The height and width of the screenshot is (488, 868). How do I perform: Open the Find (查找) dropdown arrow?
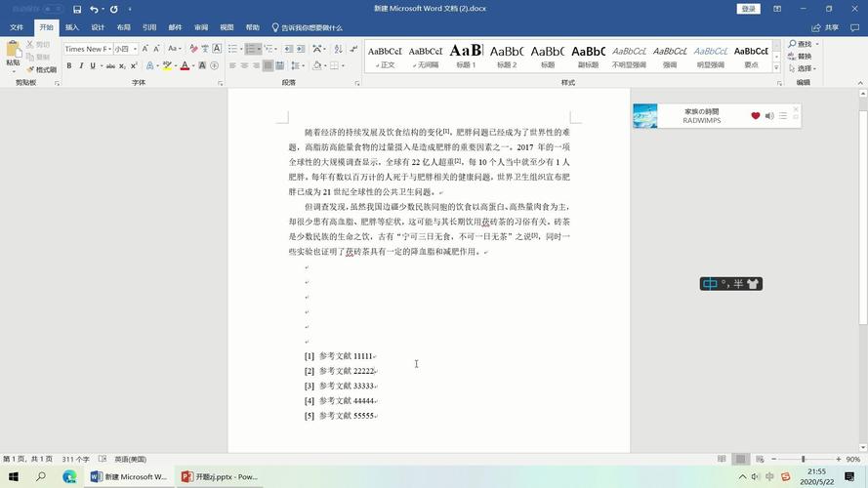[x=817, y=44]
